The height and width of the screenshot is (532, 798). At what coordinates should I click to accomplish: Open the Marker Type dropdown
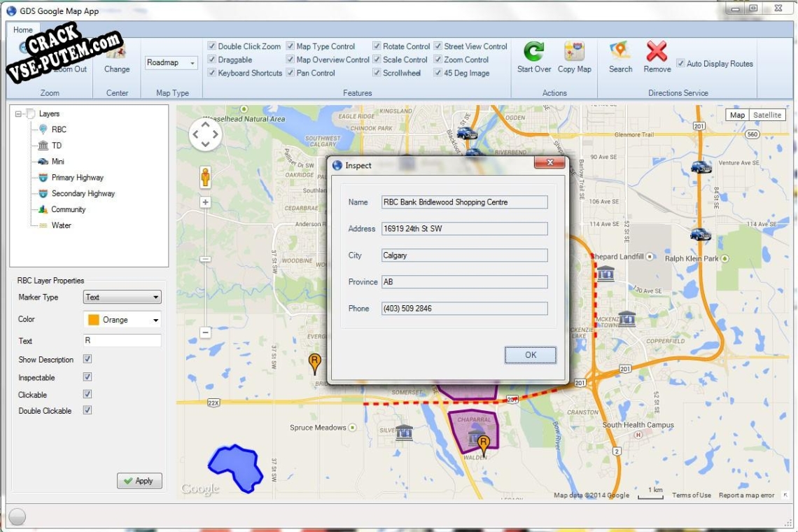pos(122,297)
